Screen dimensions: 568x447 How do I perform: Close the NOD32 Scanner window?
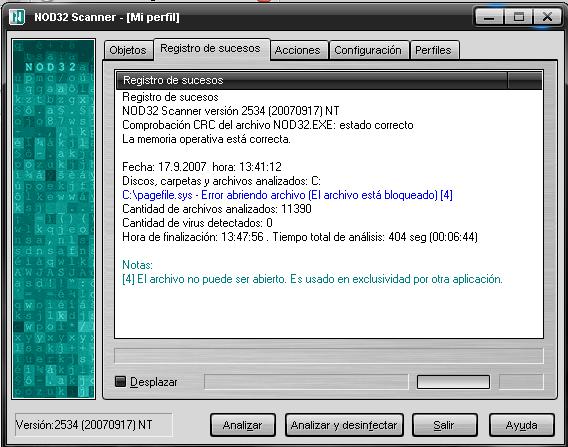tap(547, 17)
